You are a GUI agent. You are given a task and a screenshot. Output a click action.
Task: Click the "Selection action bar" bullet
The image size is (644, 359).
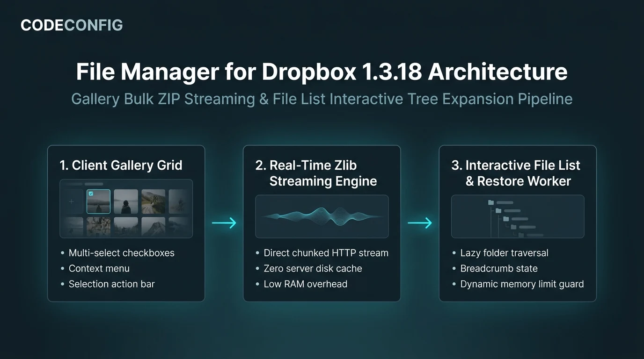click(x=112, y=284)
